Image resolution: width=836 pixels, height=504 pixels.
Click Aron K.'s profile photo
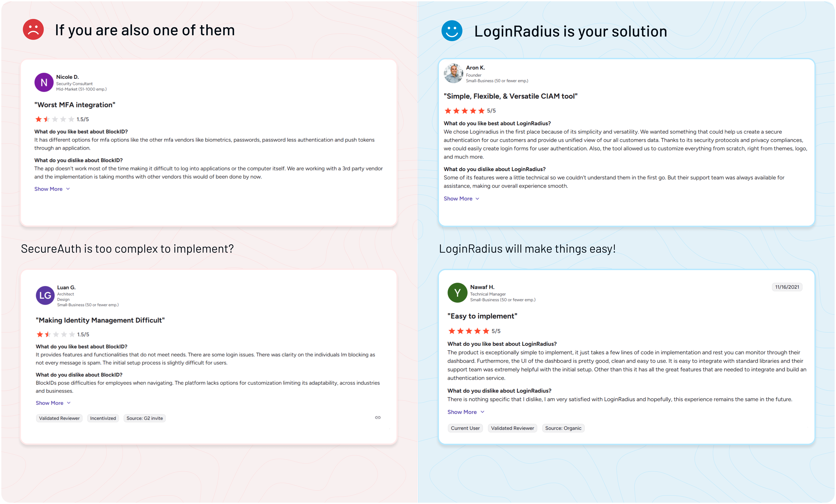(x=454, y=73)
